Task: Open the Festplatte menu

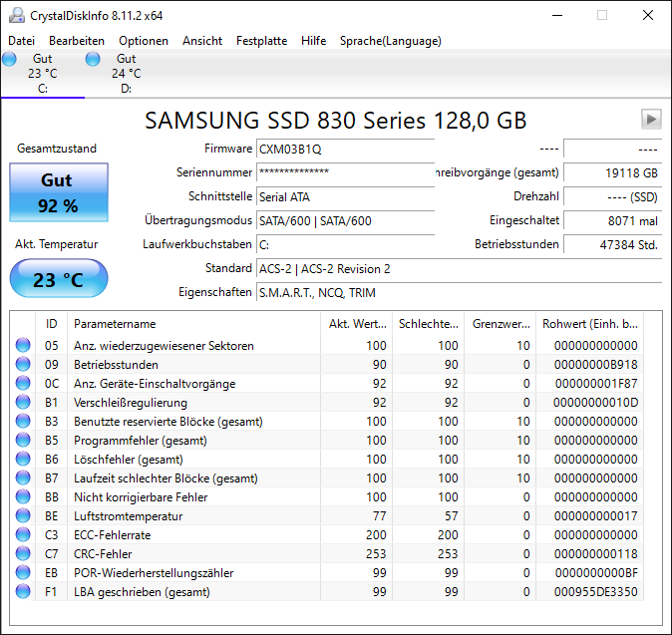Action: pos(262,41)
